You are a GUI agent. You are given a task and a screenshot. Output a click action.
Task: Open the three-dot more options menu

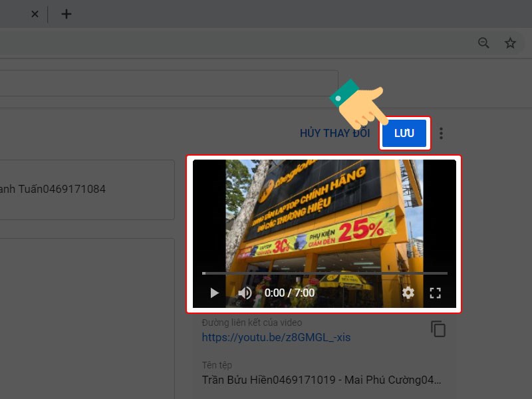[x=441, y=134]
